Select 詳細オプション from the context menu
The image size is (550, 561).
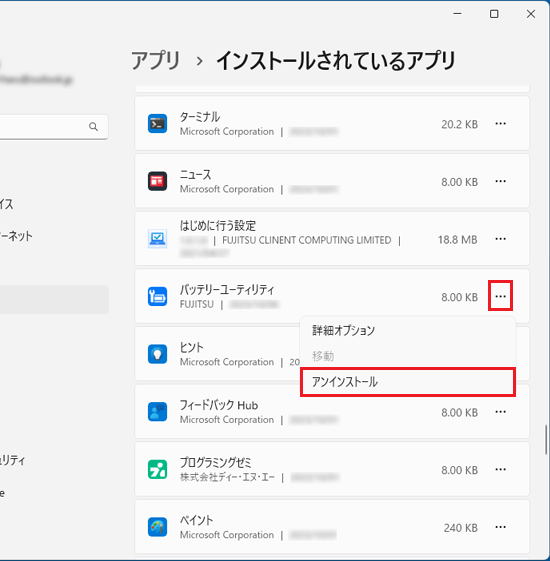[408, 330]
